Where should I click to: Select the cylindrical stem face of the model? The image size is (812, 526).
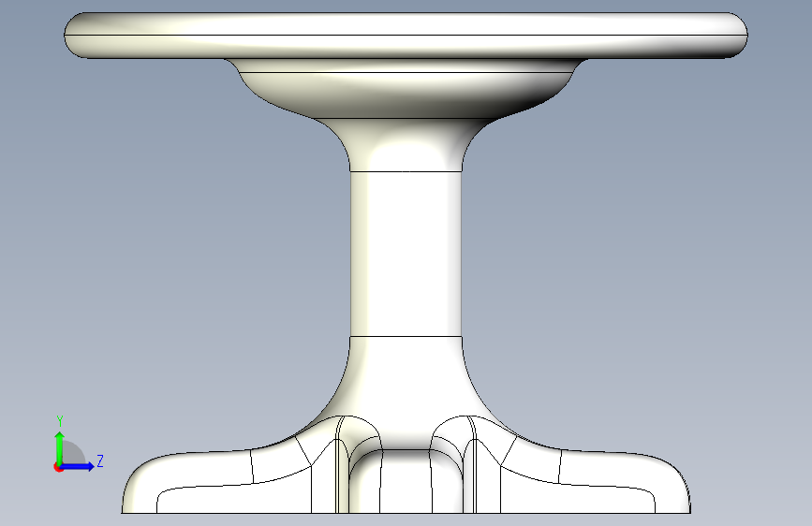coord(406,254)
